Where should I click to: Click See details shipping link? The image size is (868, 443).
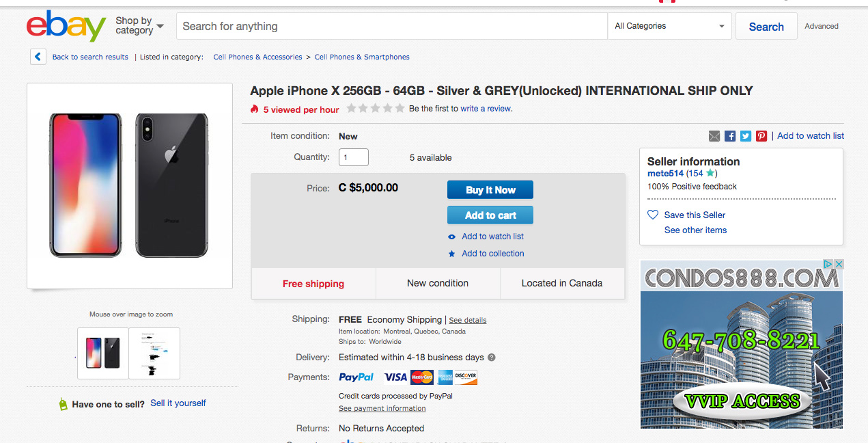[468, 320]
